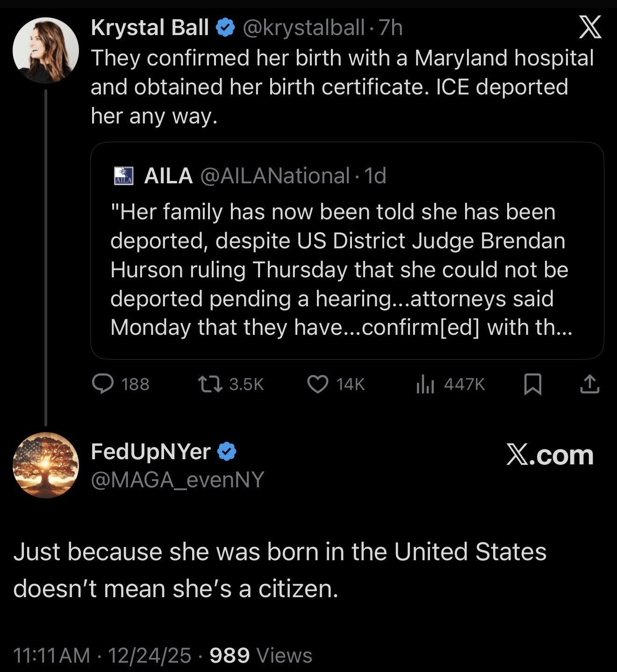Open FedUpNYer's tree avatar
The height and width of the screenshot is (672, 617).
click(x=46, y=465)
